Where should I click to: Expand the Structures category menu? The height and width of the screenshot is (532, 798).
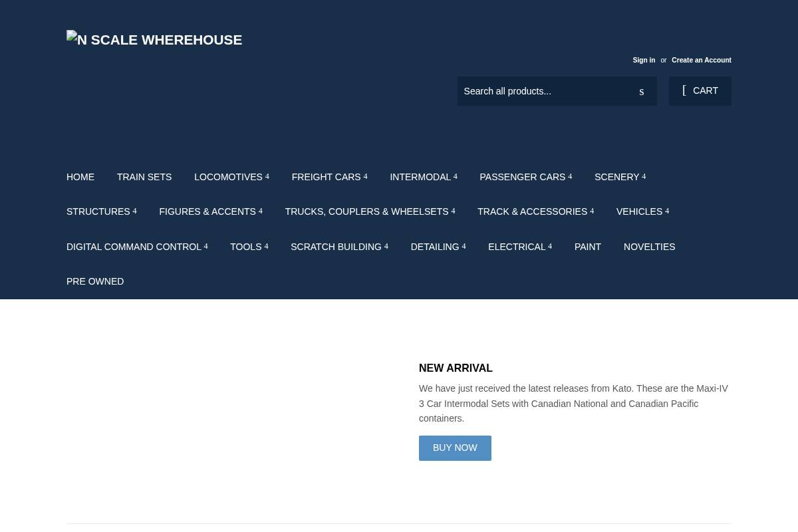(x=98, y=211)
